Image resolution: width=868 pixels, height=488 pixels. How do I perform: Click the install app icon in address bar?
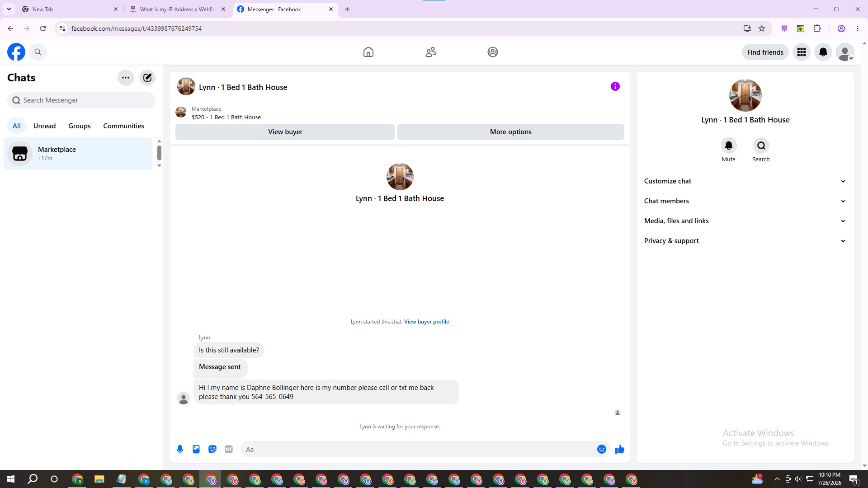(747, 28)
